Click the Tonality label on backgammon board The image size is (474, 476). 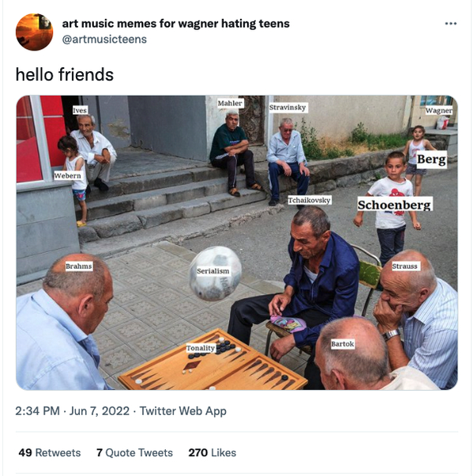point(201,348)
